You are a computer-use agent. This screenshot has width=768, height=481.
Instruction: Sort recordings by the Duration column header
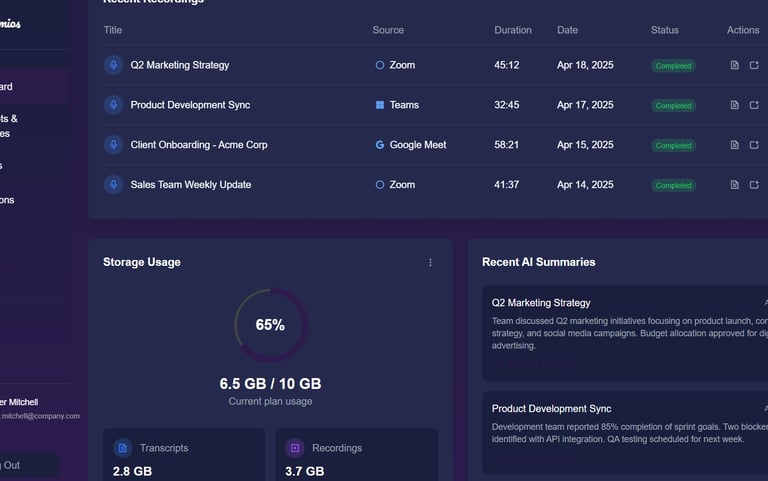pyautogui.click(x=513, y=30)
